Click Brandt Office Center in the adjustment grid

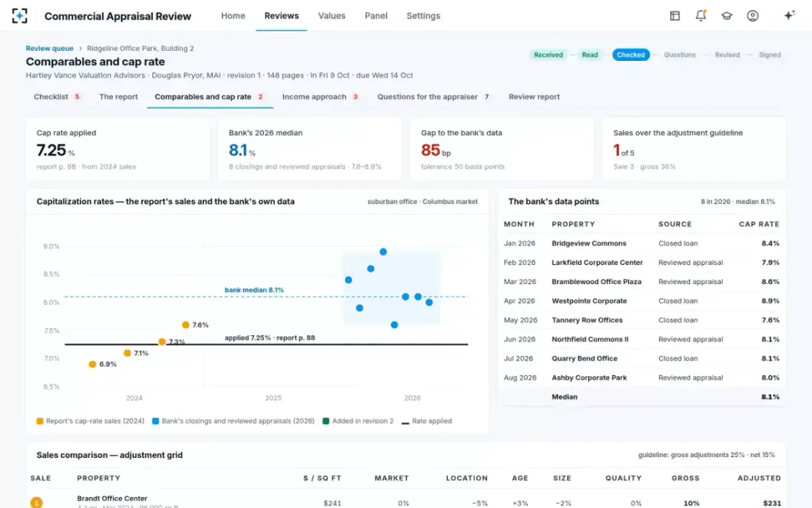click(x=112, y=499)
